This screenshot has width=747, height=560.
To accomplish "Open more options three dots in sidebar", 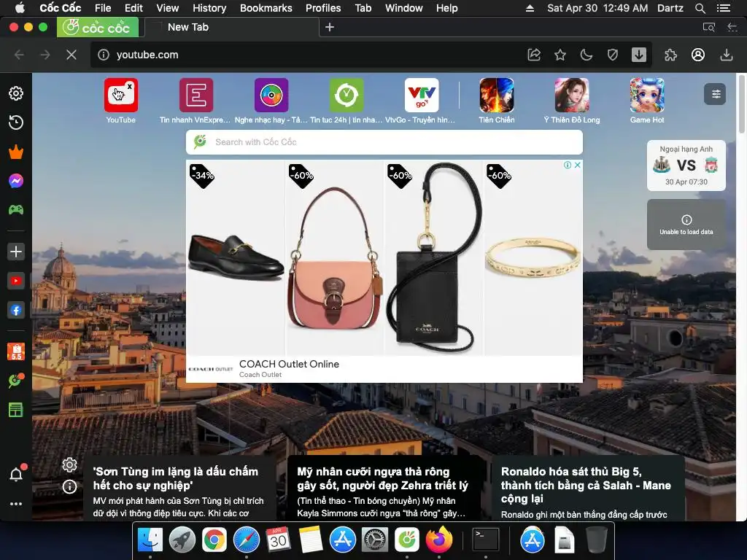I will click(16, 504).
